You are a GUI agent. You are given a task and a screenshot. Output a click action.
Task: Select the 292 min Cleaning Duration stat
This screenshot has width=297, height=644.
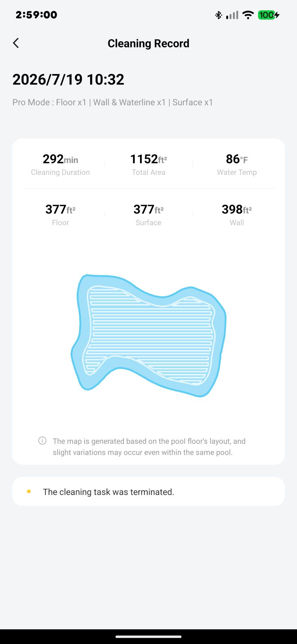pyautogui.click(x=60, y=164)
